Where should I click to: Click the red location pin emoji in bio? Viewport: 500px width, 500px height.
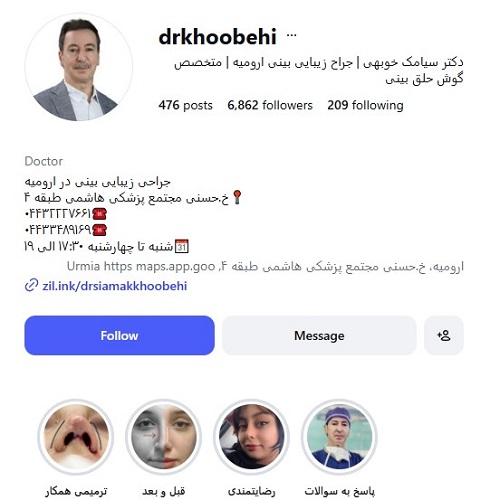pos(237,197)
